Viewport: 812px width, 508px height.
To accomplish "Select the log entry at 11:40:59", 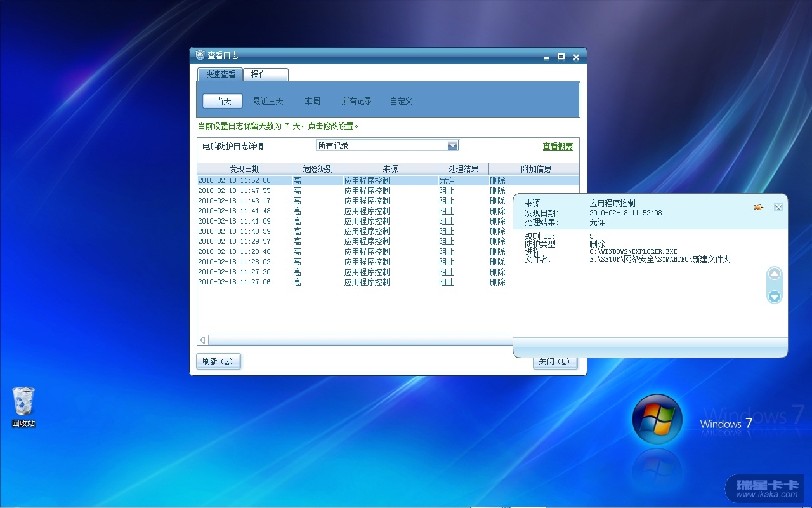I will (x=355, y=231).
